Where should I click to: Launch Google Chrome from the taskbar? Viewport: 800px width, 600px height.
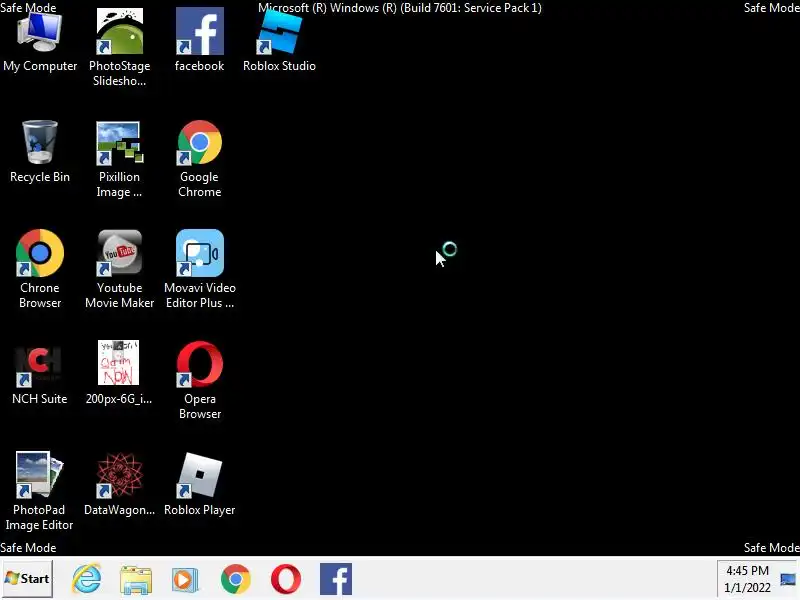point(236,579)
